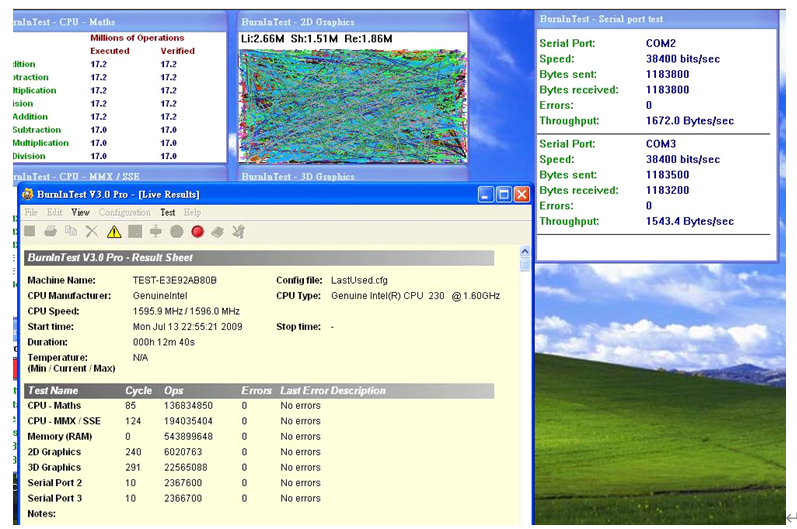The image size is (797, 529).
Task: Click the CPU manufacturer 'GenuineIntel'
Action: coord(160,295)
